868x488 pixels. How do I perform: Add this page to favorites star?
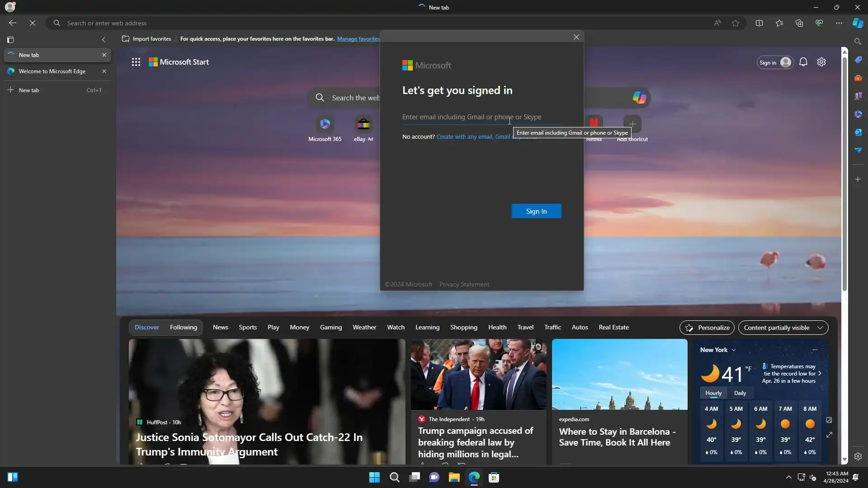[x=736, y=23]
